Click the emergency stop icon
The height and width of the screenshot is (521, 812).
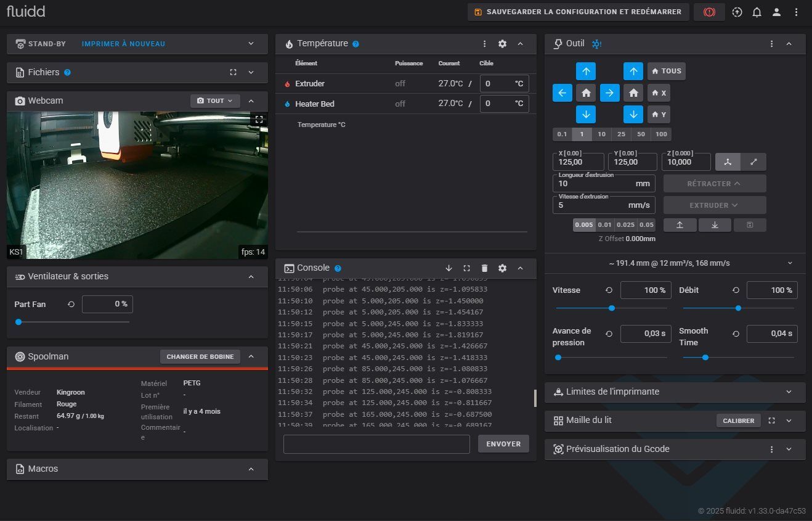point(709,12)
